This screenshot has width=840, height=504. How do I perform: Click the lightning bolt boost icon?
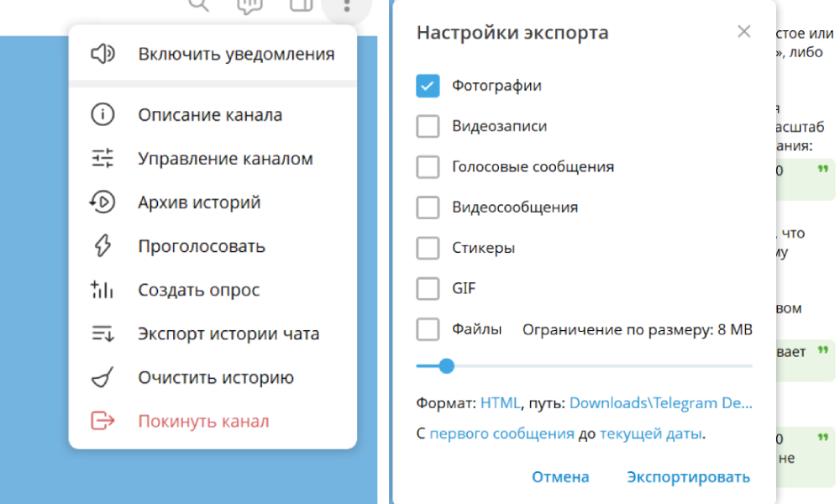tap(102, 246)
